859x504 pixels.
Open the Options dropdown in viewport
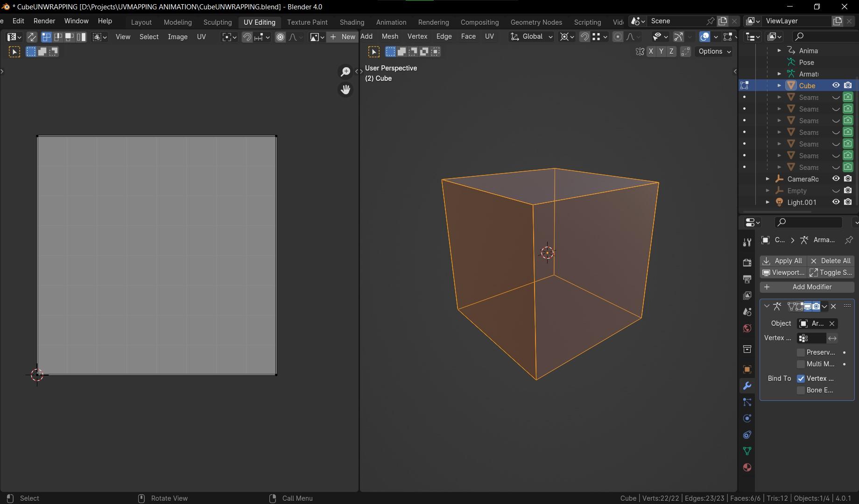(714, 52)
